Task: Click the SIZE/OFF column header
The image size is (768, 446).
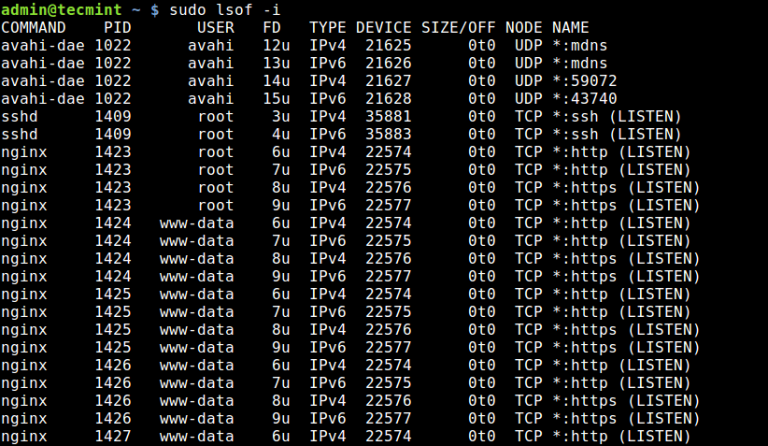Action: (x=459, y=27)
